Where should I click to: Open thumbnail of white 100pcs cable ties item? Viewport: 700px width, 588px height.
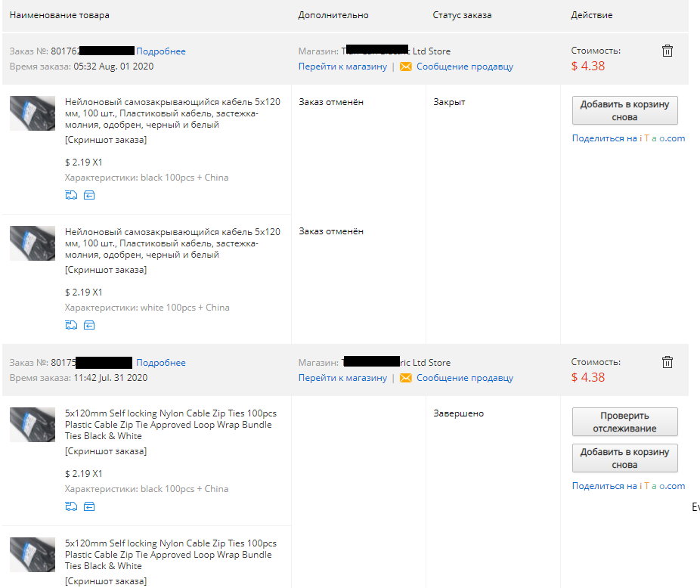[33, 243]
